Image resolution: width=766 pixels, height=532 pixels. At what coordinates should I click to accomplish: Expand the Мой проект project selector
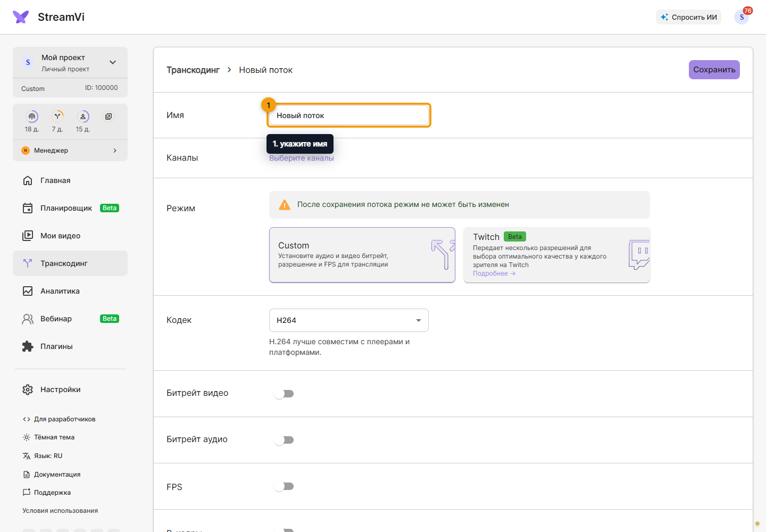70,62
